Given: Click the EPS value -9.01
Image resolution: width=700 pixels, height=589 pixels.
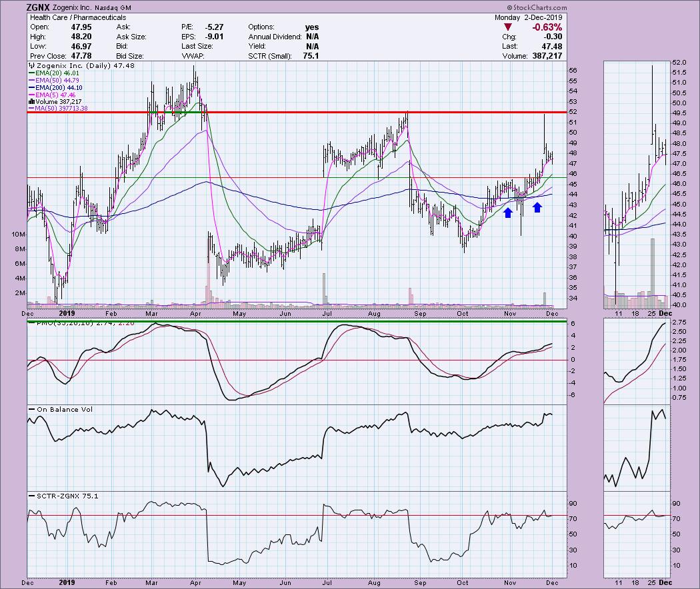Looking at the screenshot, I should 214,37.
